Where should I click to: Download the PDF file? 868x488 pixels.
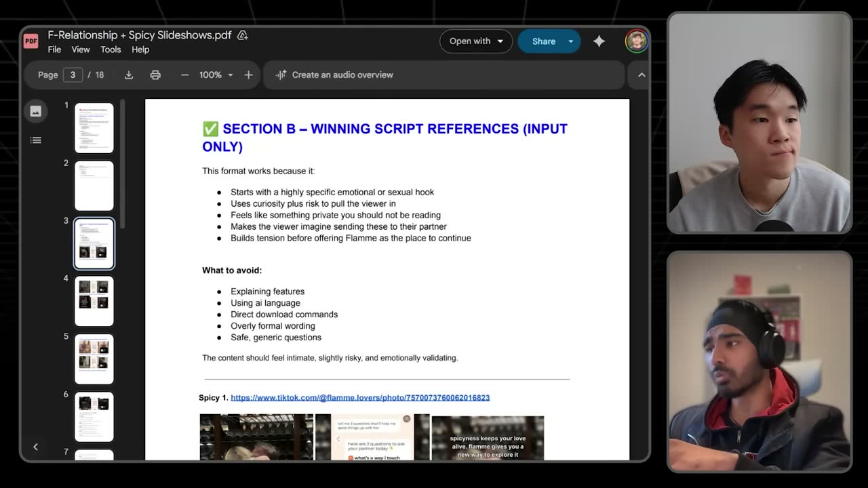[x=129, y=75]
